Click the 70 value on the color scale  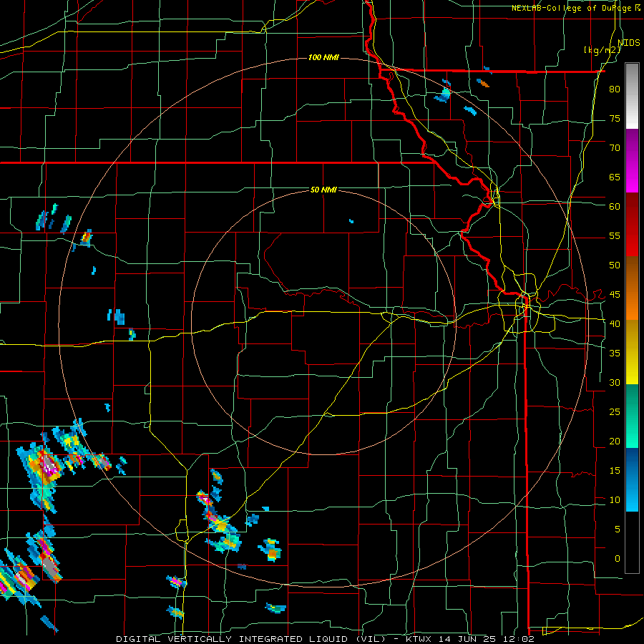coord(615,148)
